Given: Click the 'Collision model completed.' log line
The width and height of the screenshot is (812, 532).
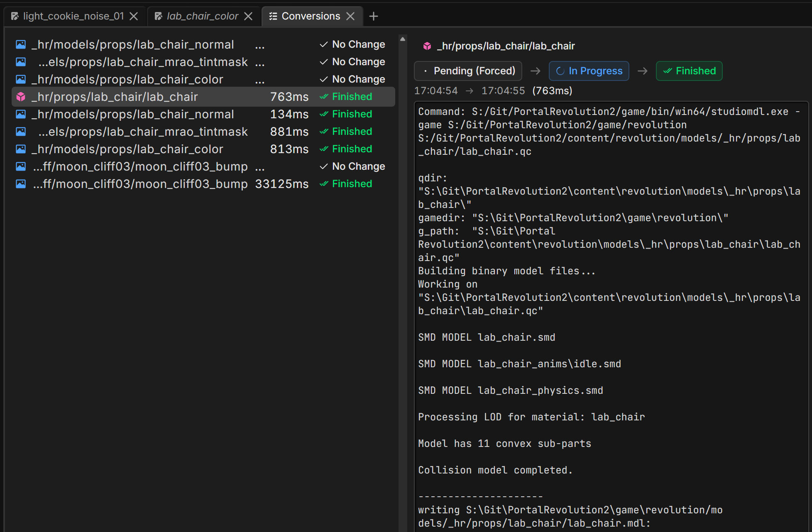Looking at the screenshot, I should click(x=495, y=470).
